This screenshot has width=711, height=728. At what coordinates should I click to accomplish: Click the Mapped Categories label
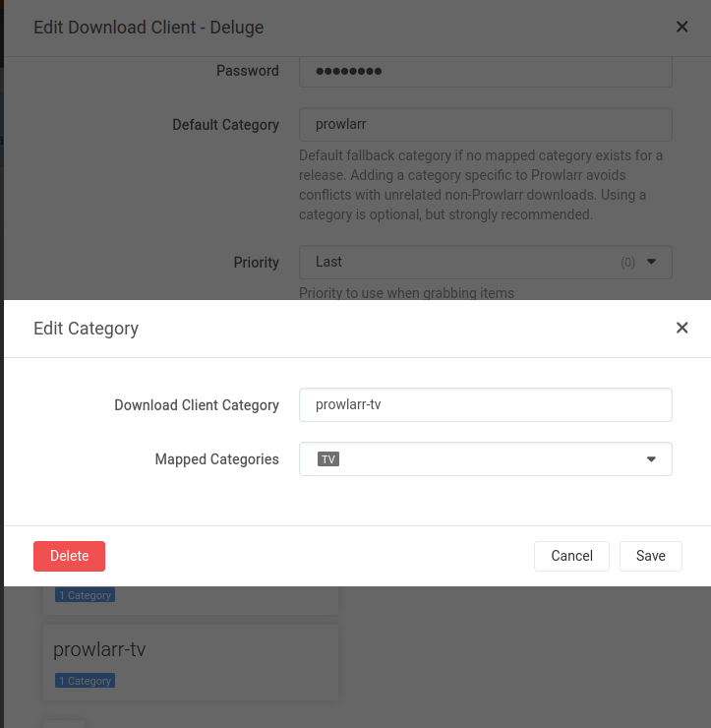click(216, 459)
